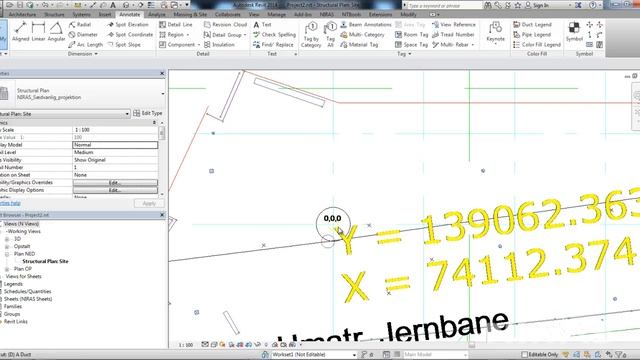Image resolution: width=640 pixels, height=360 pixels.
Task: Switch to the Manage ribbon tab
Action: click(276, 14)
